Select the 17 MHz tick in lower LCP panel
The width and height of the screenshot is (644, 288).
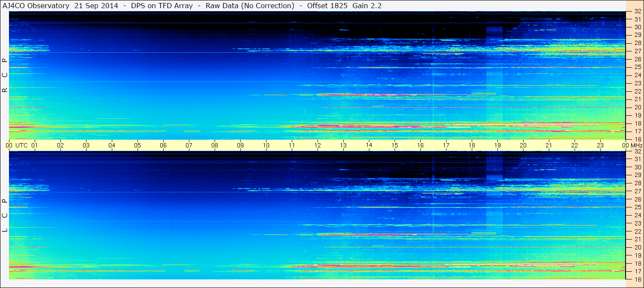pos(637,271)
